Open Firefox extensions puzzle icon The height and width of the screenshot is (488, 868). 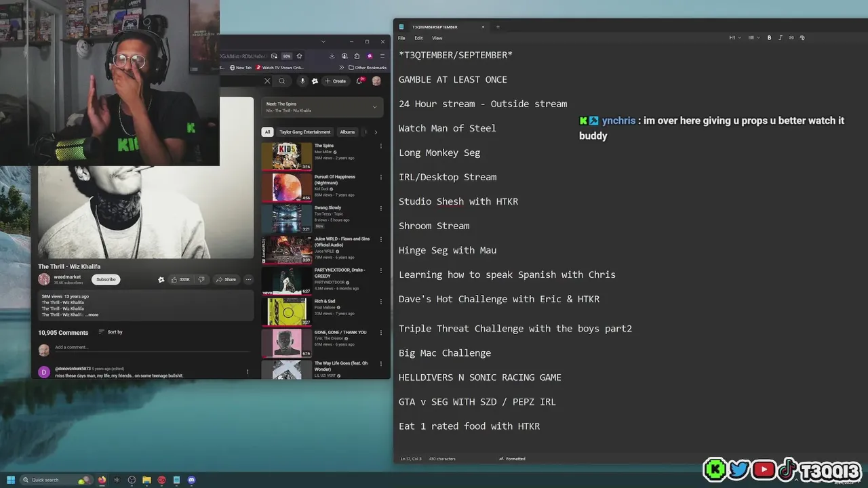tap(357, 56)
